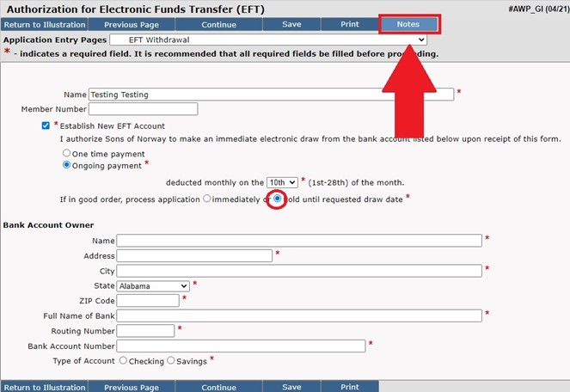The width and height of the screenshot is (570, 392).
Task: Select One time payment radio option
Action: click(67, 153)
